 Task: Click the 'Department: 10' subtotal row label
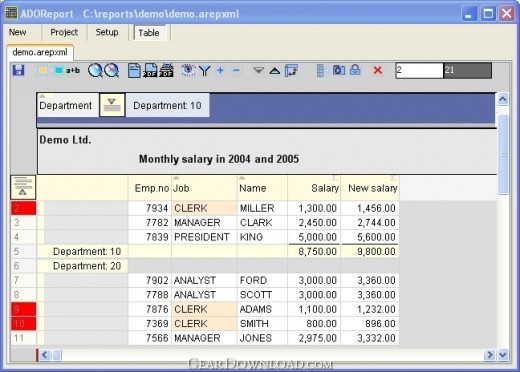pyautogui.click(x=87, y=251)
